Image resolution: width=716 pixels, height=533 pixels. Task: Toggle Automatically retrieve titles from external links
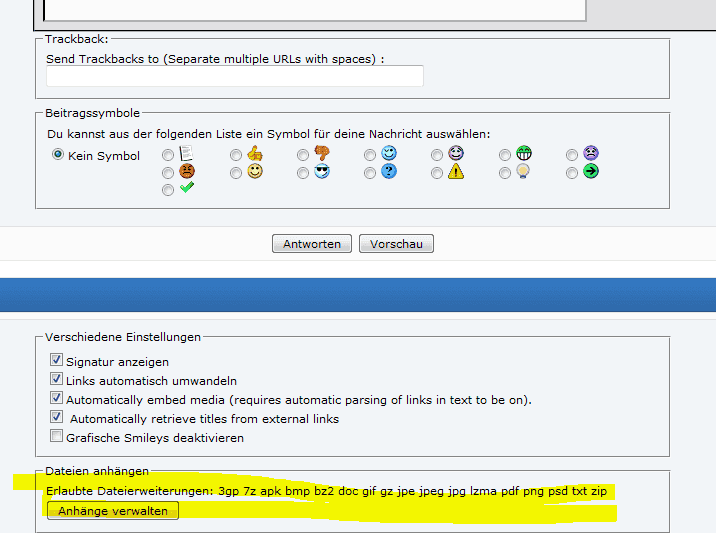tap(56, 417)
